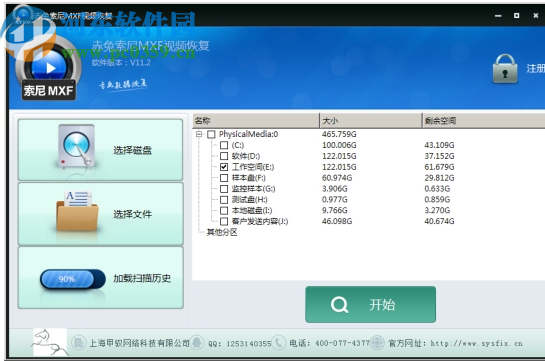Click the 90% progress pill

point(73,279)
